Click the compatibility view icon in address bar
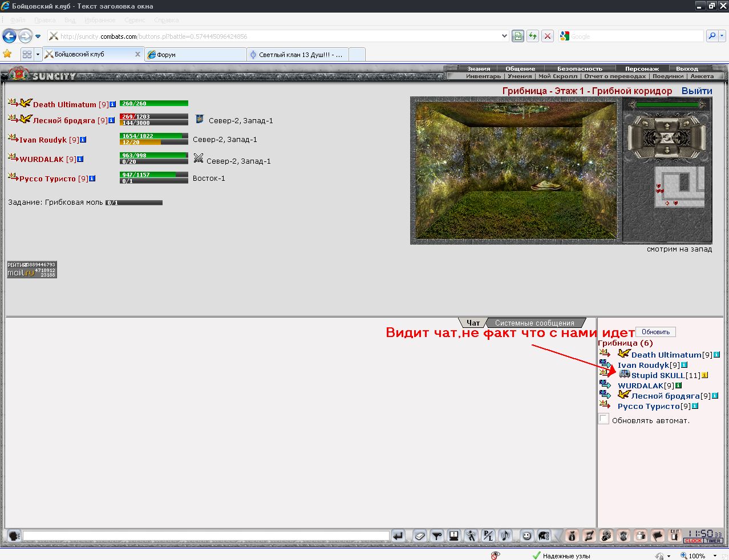The width and height of the screenshot is (729, 560). (x=518, y=36)
